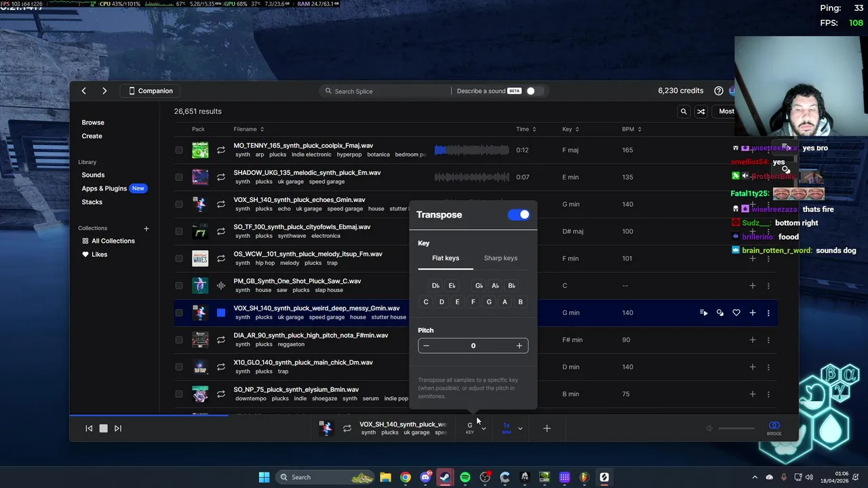Add the highlighted G min sample with its plus icon
This screenshot has height=488, width=868.
coord(753,312)
